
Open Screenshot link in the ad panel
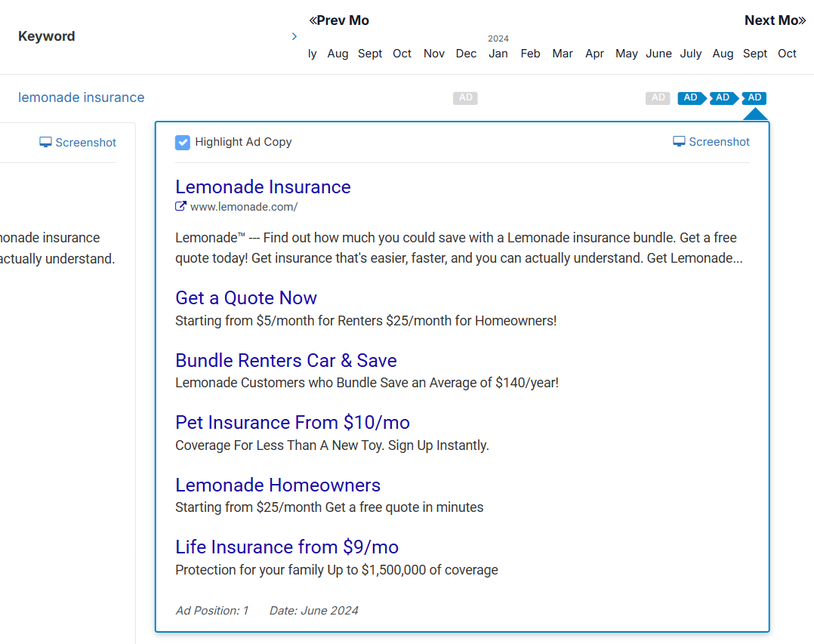coord(711,142)
